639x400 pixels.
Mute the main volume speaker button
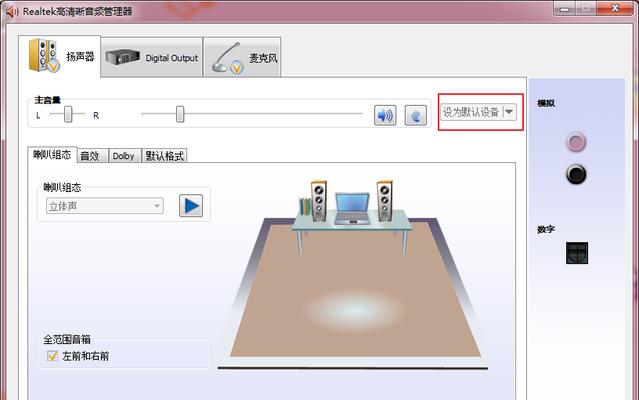tap(385, 115)
